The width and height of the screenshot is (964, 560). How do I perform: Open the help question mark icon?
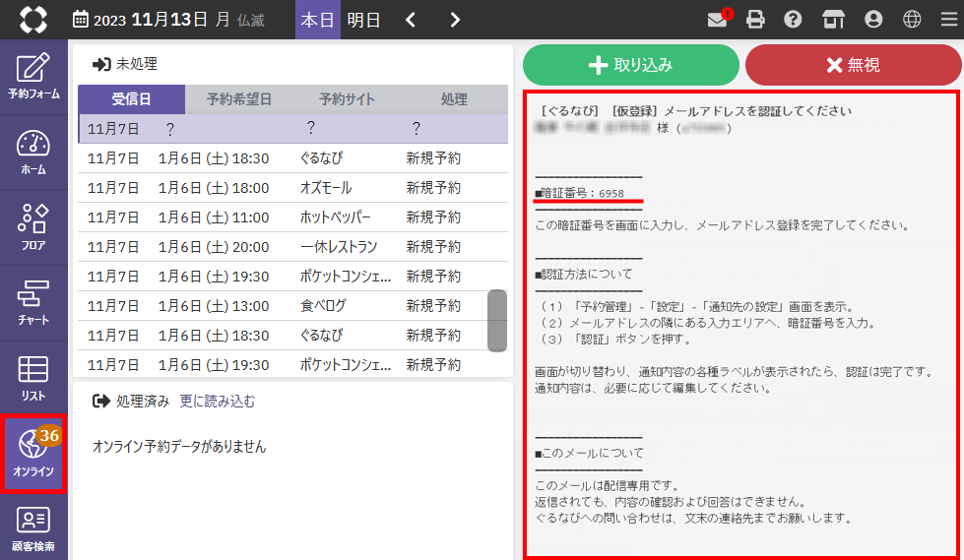tap(792, 20)
